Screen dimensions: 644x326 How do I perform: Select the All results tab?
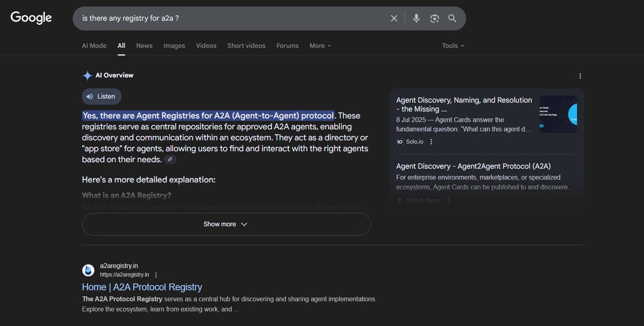coord(121,46)
